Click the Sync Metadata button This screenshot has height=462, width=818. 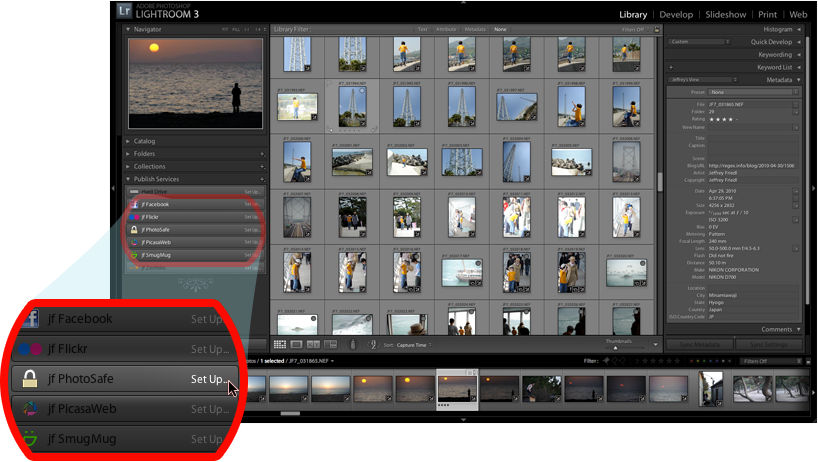700,345
